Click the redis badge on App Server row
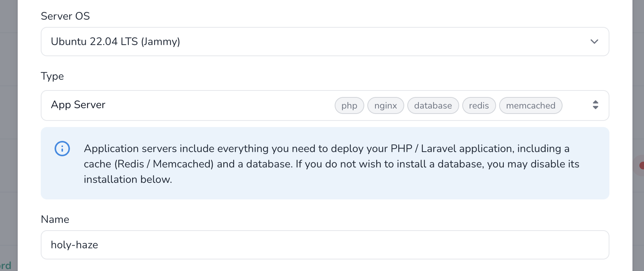 (479, 105)
